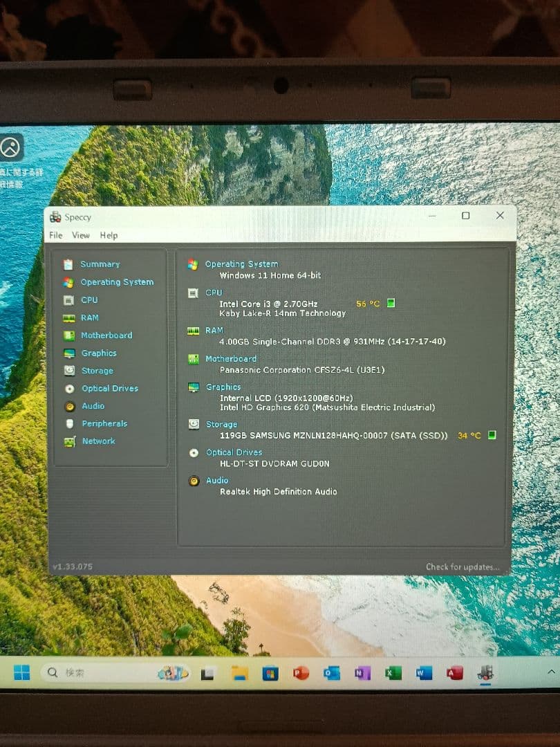Open the View menu

81,235
